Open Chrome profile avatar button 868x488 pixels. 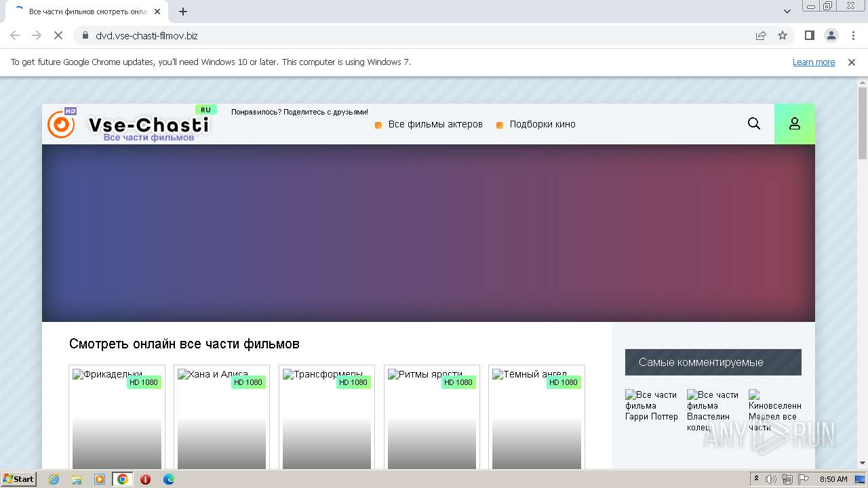point(831,35)
